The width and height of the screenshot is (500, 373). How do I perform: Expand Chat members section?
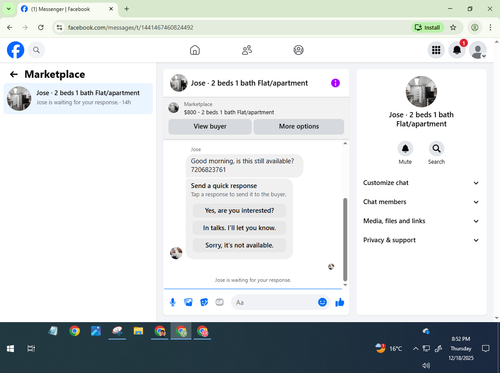pyautogui.click(x=421, y=202)
